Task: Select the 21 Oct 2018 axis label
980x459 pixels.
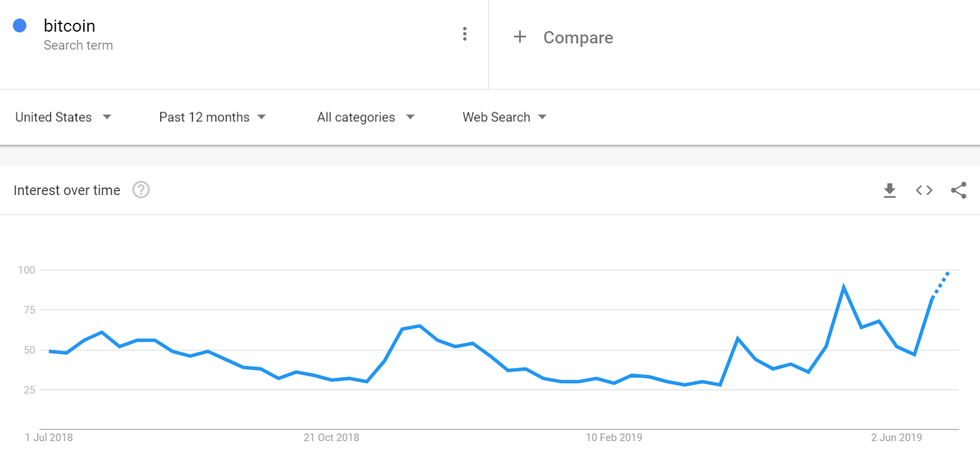Action: click(331, 437)
